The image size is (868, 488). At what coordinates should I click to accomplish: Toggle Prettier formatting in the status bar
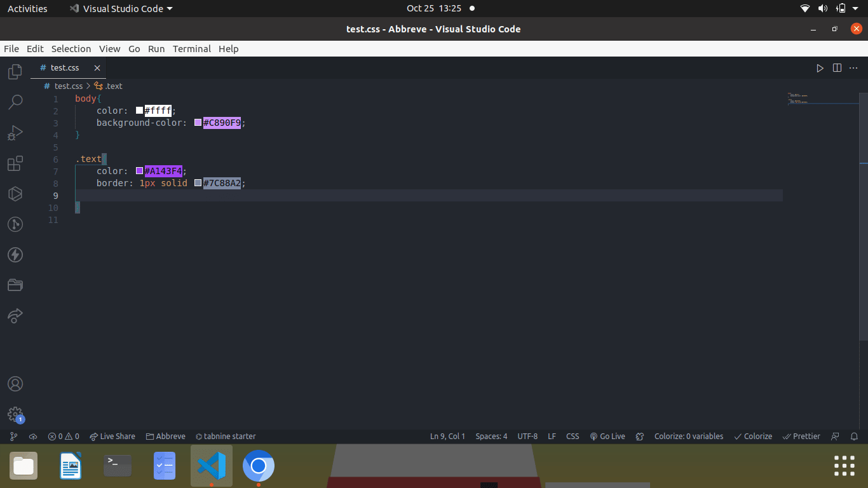click(x=801, y=437)
